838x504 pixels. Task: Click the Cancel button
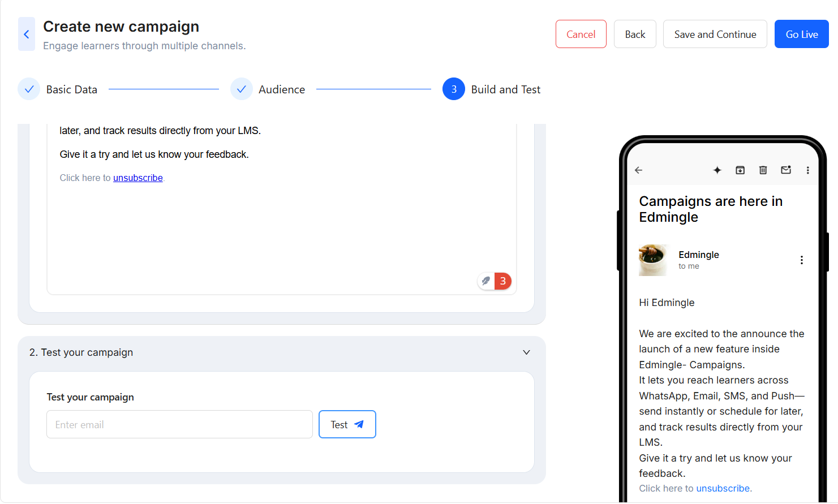click(581, 34)
